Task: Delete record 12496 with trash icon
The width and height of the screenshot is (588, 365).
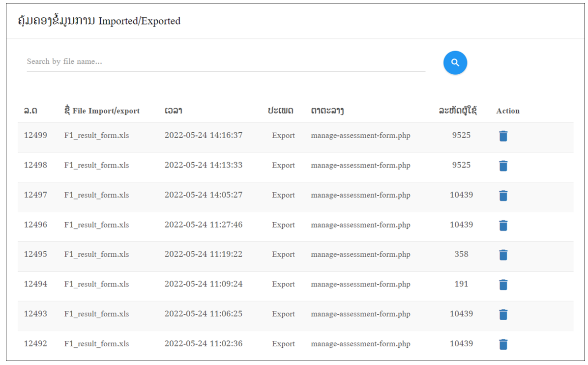Action: coord(503,225)
